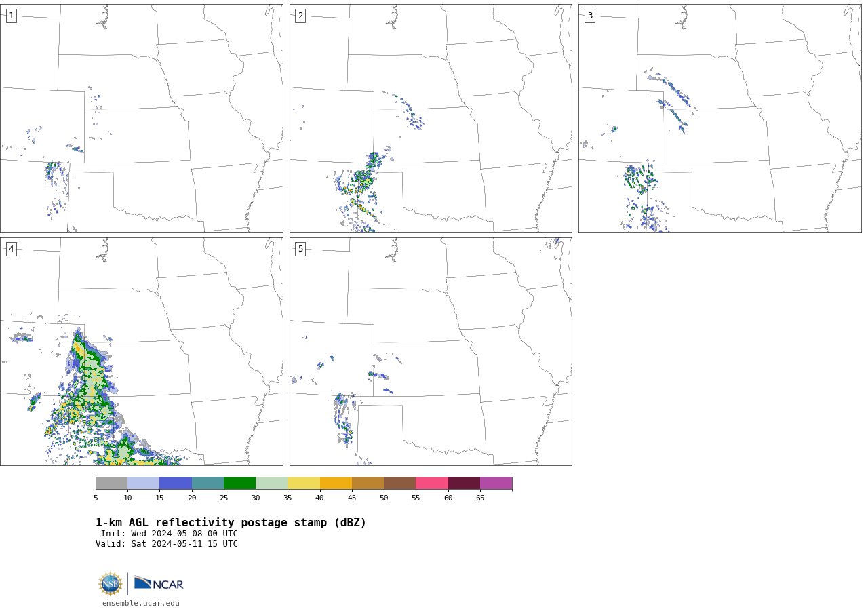Click the panel number 4 label
The image size is (868, 611).
point(11,249)
